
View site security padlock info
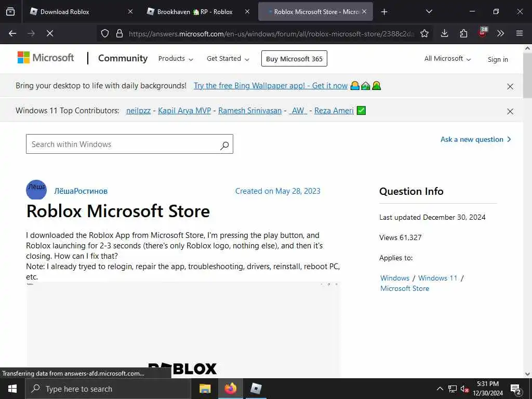pyautogui.click(x=119, y=33)
